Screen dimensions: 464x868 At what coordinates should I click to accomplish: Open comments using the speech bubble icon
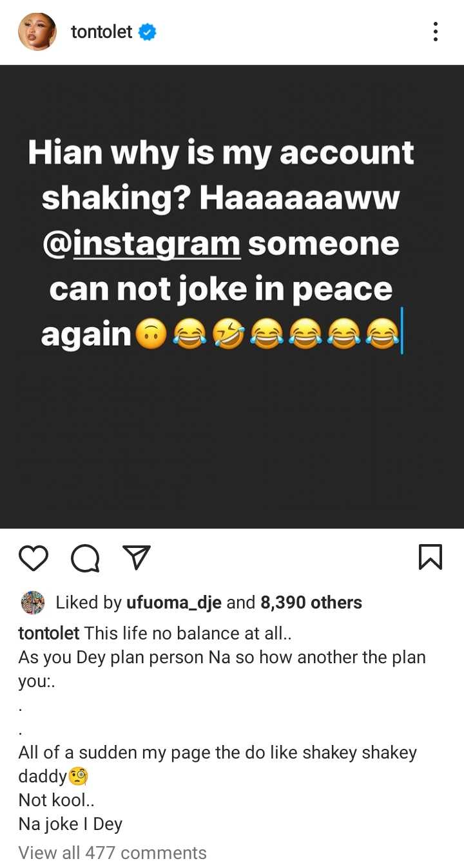85,558
